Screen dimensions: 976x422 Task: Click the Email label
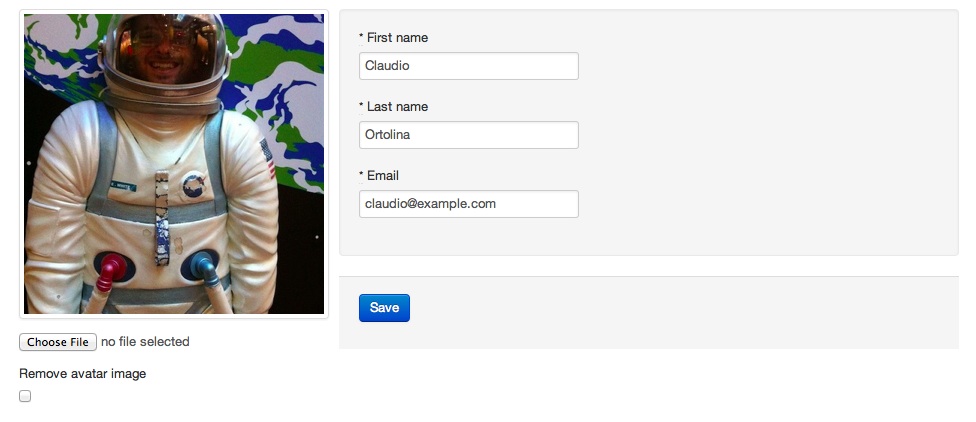click(x=383, y=176)
